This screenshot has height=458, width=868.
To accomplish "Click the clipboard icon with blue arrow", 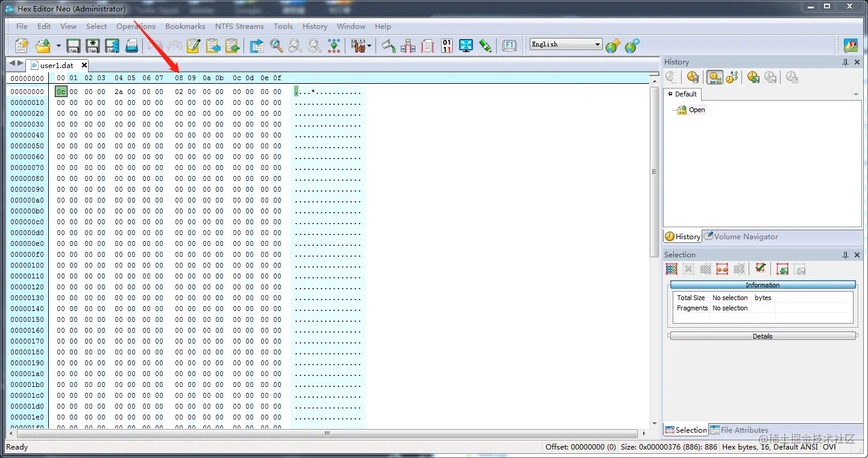I will 213,46.
